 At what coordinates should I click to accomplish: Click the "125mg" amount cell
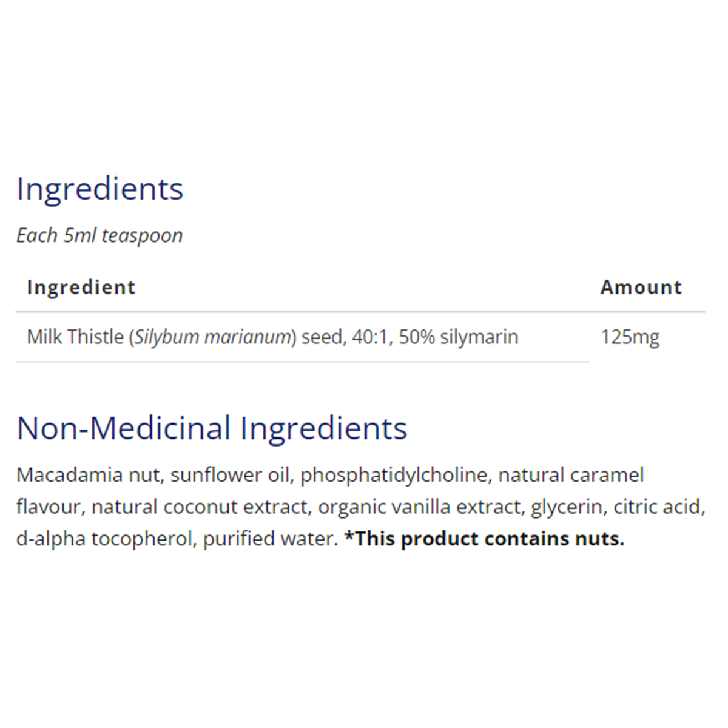(x=630, y=337)
